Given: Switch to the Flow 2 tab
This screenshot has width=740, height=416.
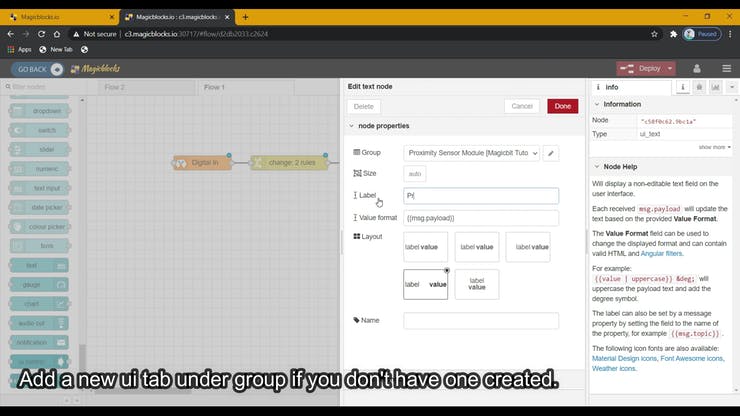Looking at the screenshot, I should (147, 87).
